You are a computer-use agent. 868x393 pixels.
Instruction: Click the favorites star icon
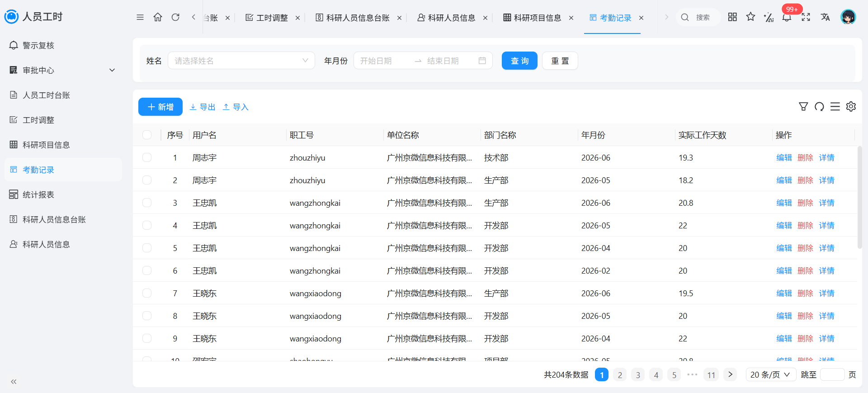pos(750,17)
